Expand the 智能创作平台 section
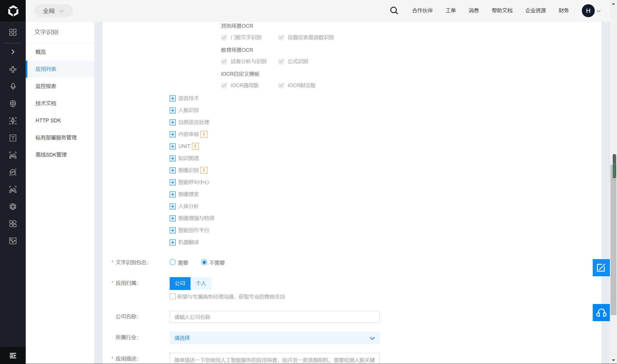This screenshot has width=617, height=364. tap(173, 231)
